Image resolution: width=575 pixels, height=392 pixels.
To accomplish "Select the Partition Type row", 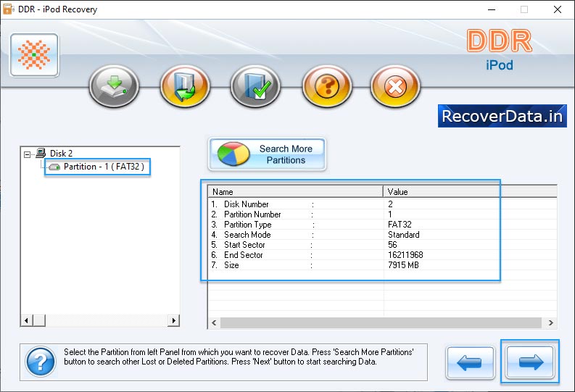I will pyautogui.click(x=382, y=225).
